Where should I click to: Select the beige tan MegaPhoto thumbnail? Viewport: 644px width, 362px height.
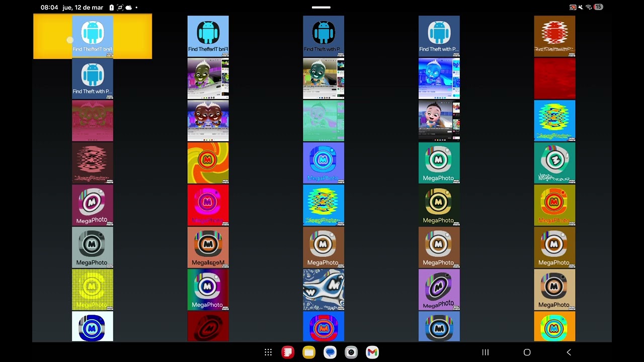[x=554, y=290]
